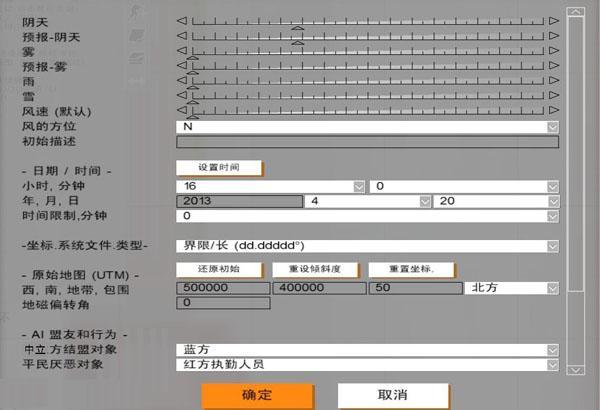Click right arrow of 阴天 slider

[x=554, y=21]
